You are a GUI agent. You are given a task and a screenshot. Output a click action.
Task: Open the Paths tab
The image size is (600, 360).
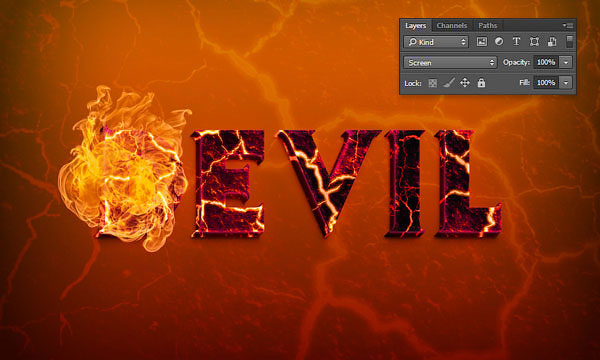[x=488, y=26]
